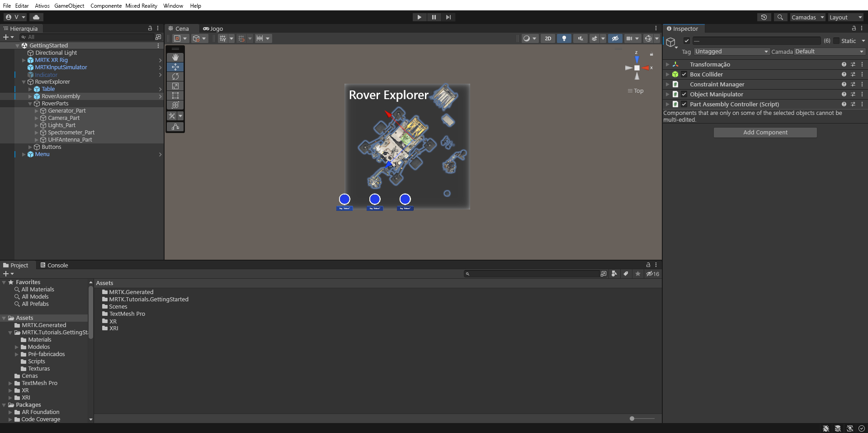Select the Hand view tool

coord(175,57)
